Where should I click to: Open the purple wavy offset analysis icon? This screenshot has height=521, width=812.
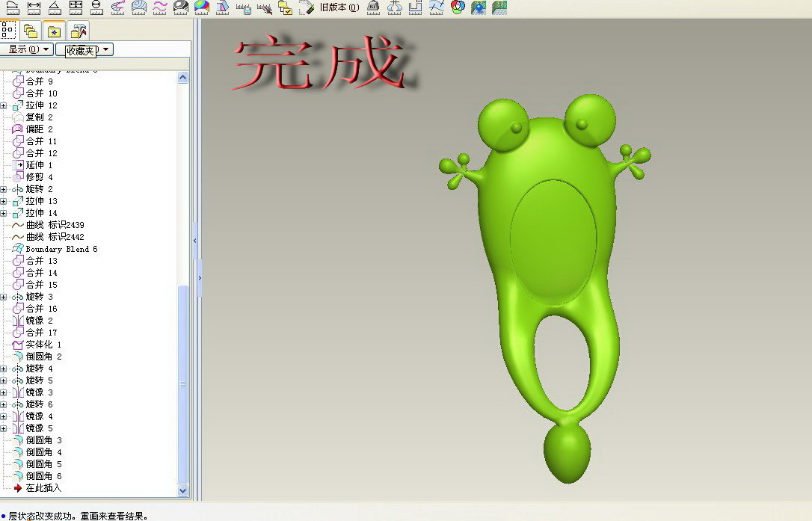pos(160,7)
